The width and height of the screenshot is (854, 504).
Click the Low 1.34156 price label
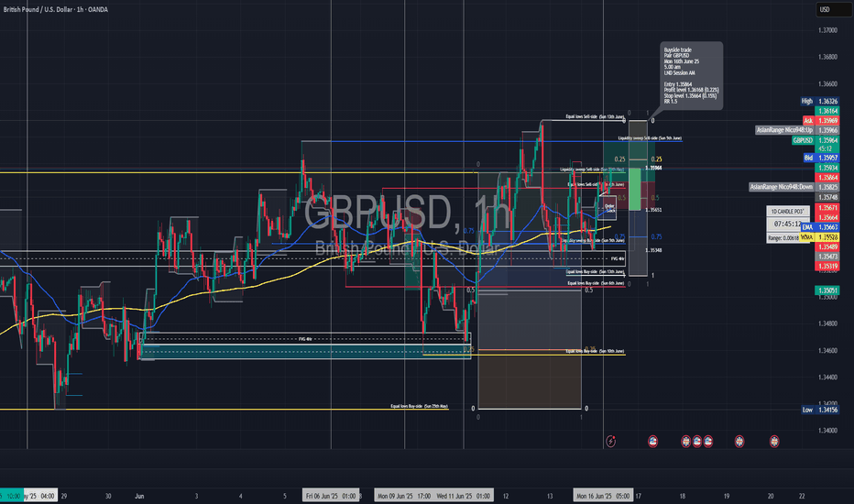point(820,410)
